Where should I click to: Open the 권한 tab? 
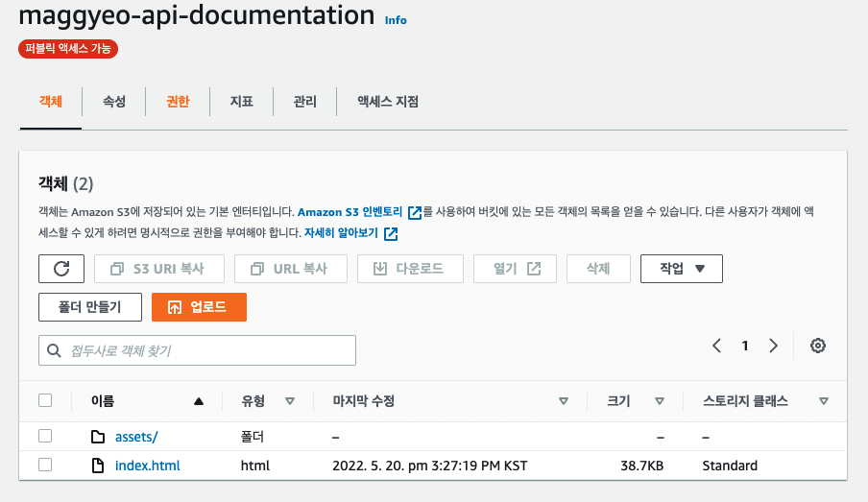[178, 101]
